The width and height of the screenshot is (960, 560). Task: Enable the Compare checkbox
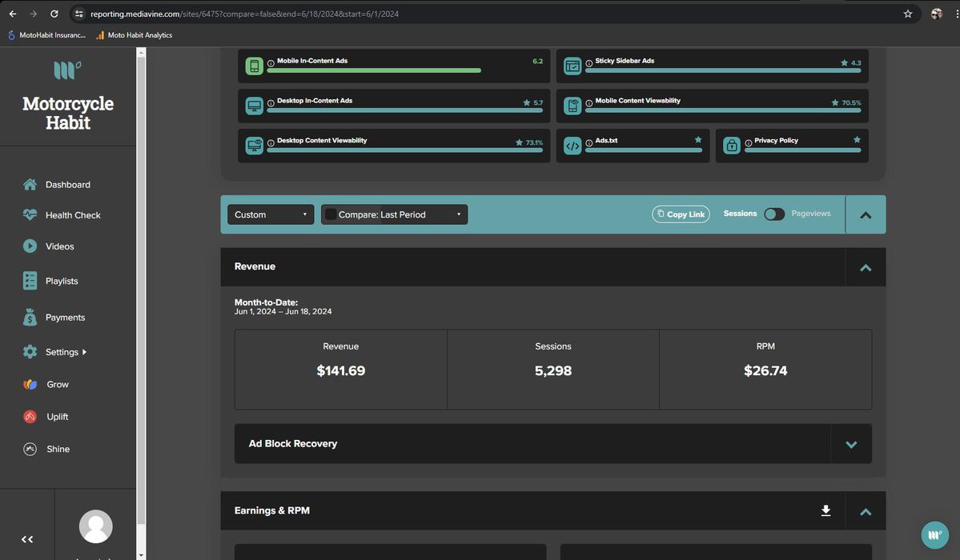pyautogui.click(x=331, y=214)
